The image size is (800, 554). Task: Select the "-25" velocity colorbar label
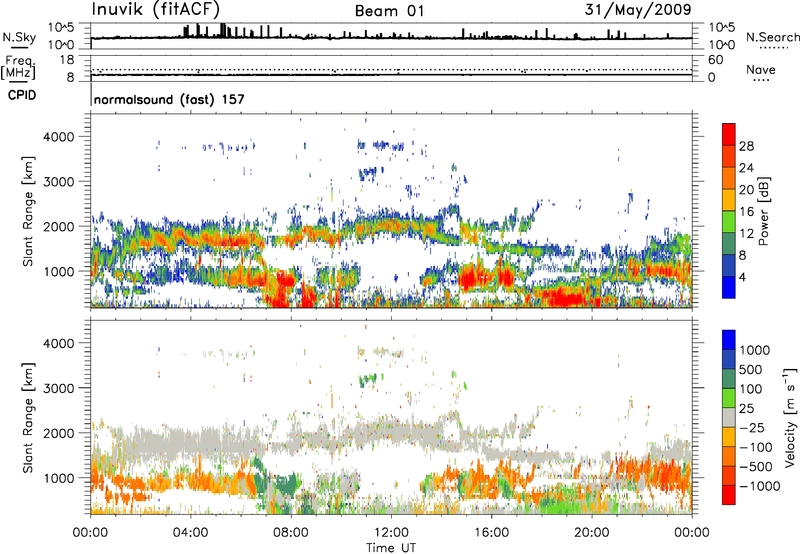[752, 428]
